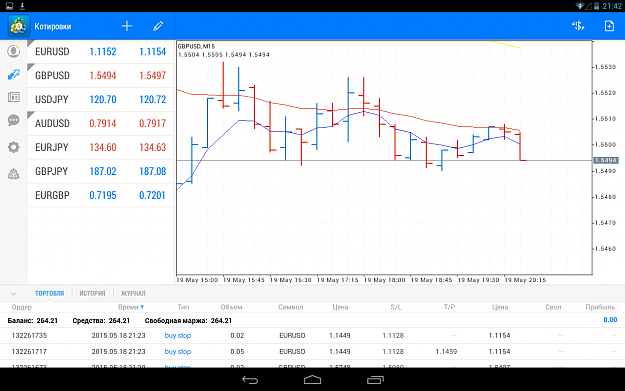The width and height of the screenshot is (625, 391).
Task: Open the new order currency icon
Action: [578, 26]
